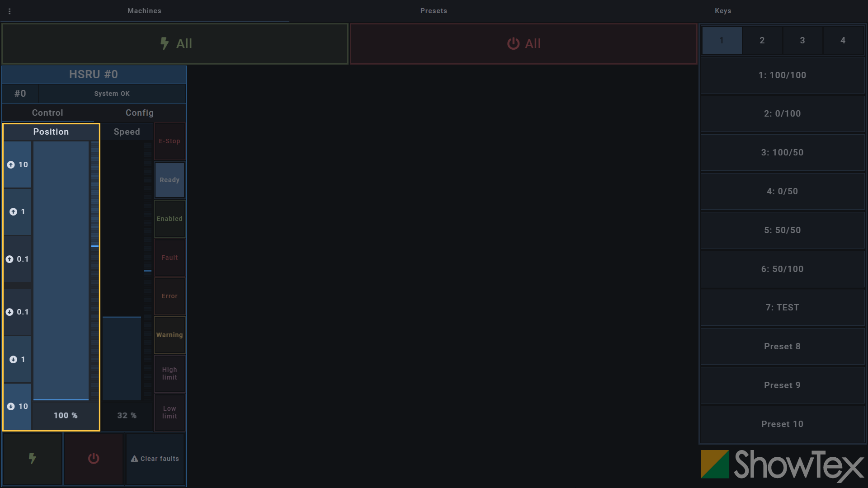Toggle the E-Stop indicator
Image resolution: width=868 pixels, height=488 pixels.
[170, 141]
